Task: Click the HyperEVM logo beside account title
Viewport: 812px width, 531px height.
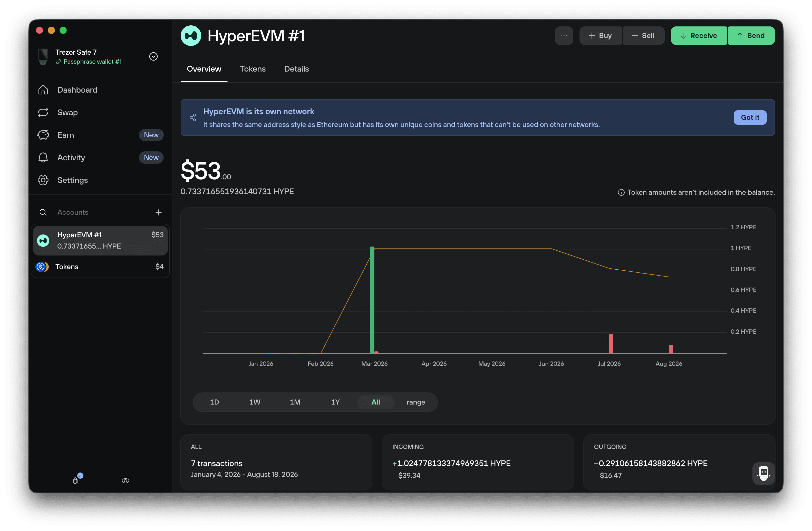Action: point(191,35)
